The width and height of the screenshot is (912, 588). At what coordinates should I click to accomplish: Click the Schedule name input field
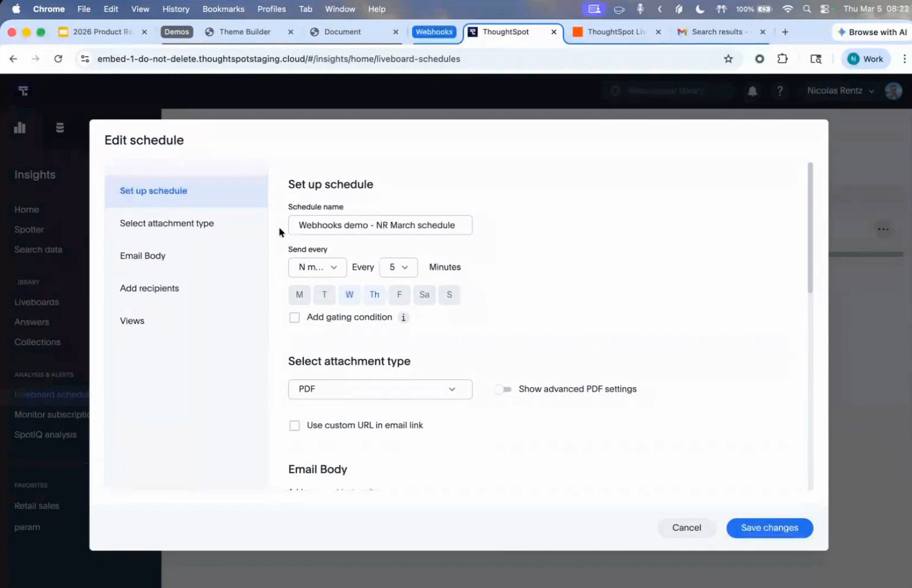(380, 225)
